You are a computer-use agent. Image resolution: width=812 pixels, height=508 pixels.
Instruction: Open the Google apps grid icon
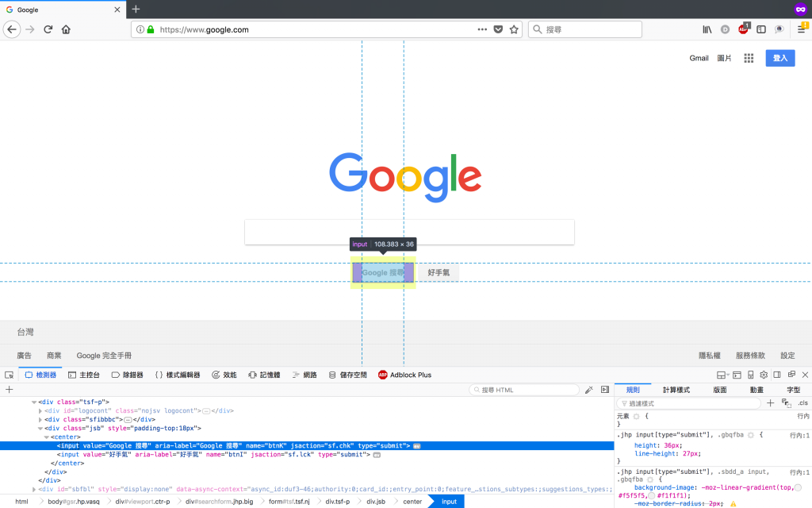[749, 58]
